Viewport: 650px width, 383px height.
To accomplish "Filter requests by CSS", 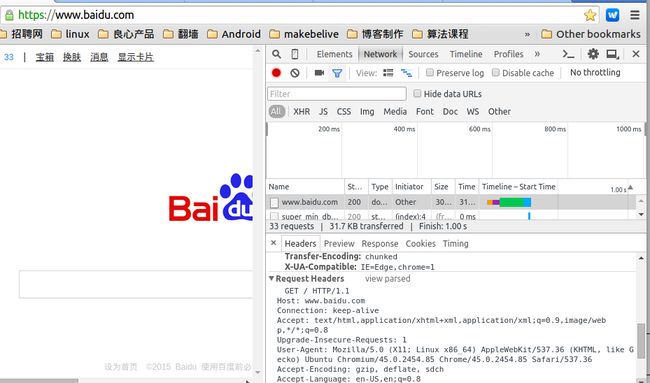I will (344, 112).
